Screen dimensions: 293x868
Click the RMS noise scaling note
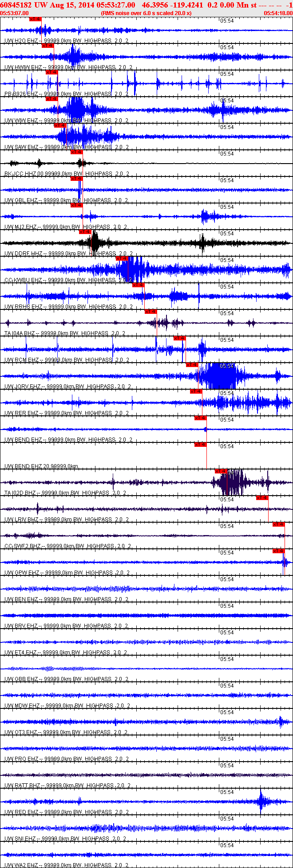146,13
